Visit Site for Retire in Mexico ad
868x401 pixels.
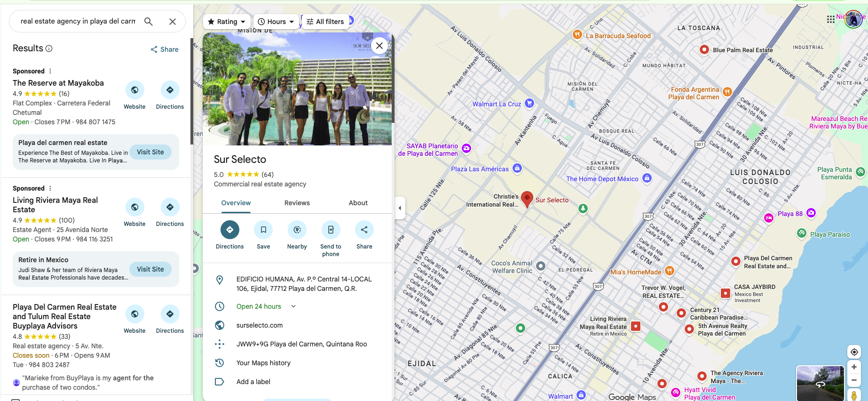click(x=150, y=269)
